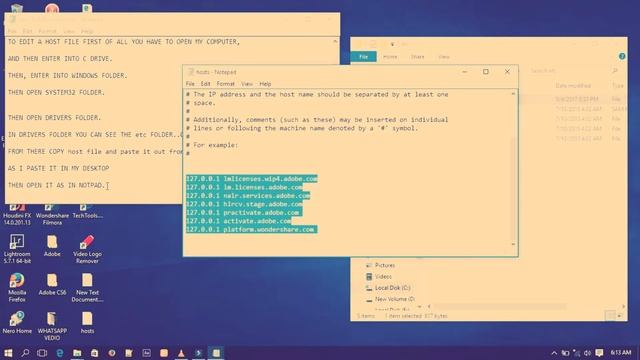Open the Action Center notification icon
The width and height of the screenshot is (640, 360).
click(599, 353)
